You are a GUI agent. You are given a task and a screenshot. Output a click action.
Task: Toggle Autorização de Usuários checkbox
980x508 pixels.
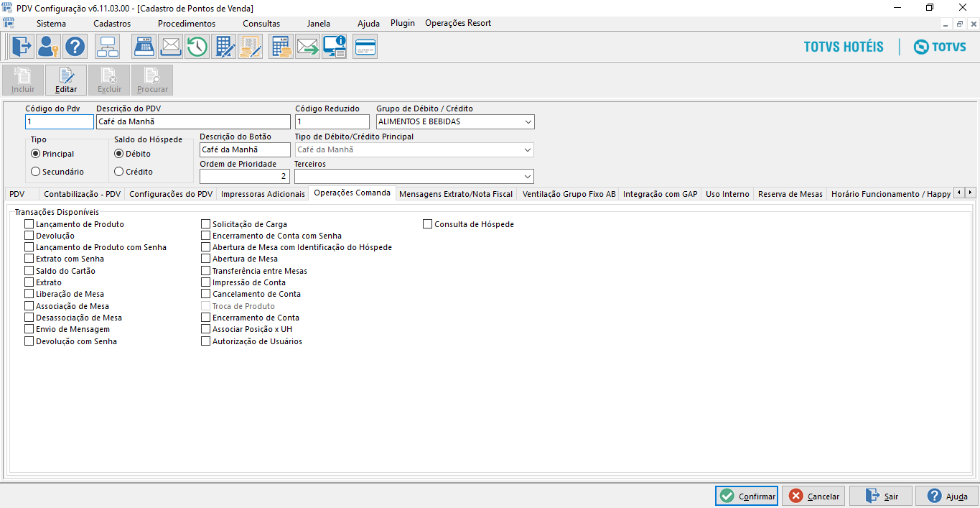point(206,341)
